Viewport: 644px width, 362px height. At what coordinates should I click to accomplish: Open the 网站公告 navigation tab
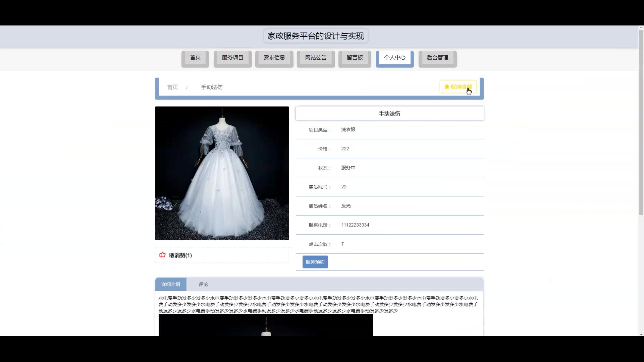(316, 58)
